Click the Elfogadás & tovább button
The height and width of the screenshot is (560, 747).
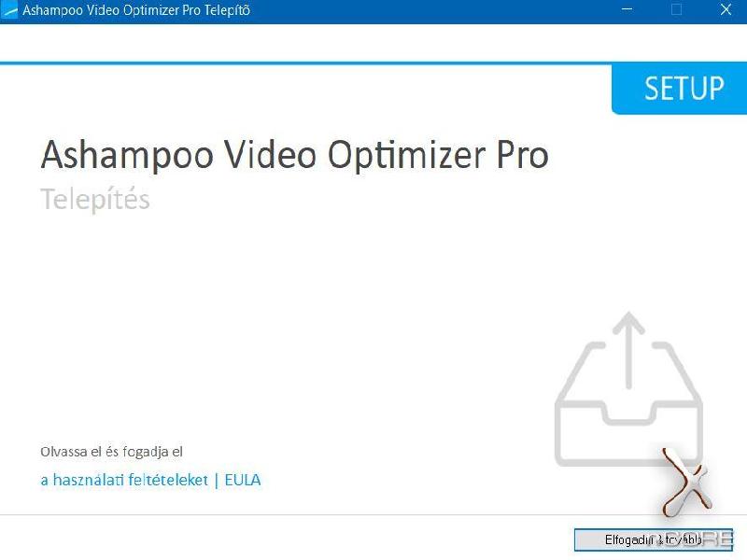pyautogui.click(x=653, y=539)
